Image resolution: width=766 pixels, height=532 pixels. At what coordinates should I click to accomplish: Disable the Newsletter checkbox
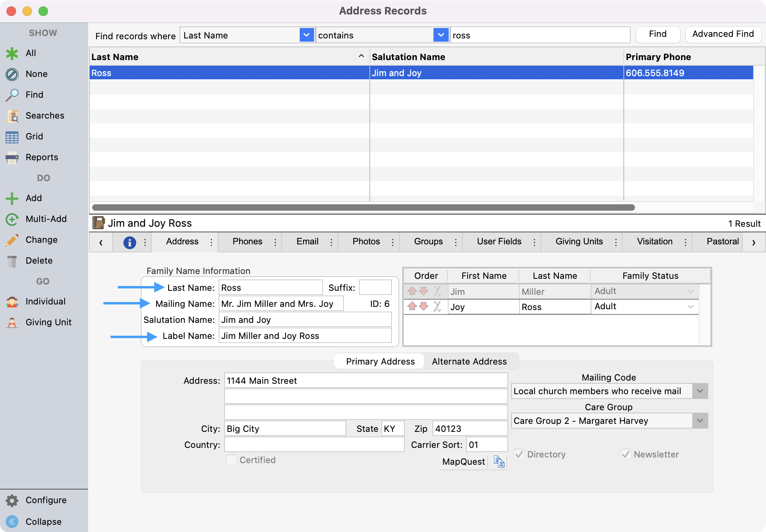(626, 454)
